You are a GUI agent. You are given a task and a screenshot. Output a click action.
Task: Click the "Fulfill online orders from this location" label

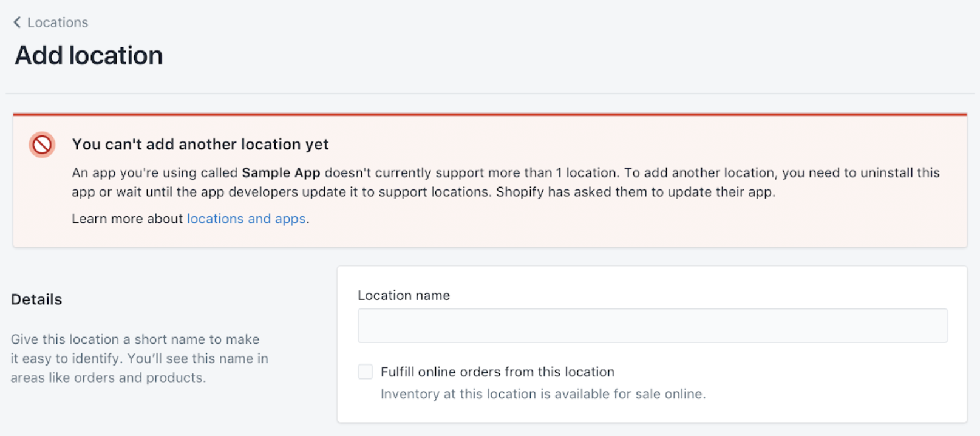tap(497, 372)
